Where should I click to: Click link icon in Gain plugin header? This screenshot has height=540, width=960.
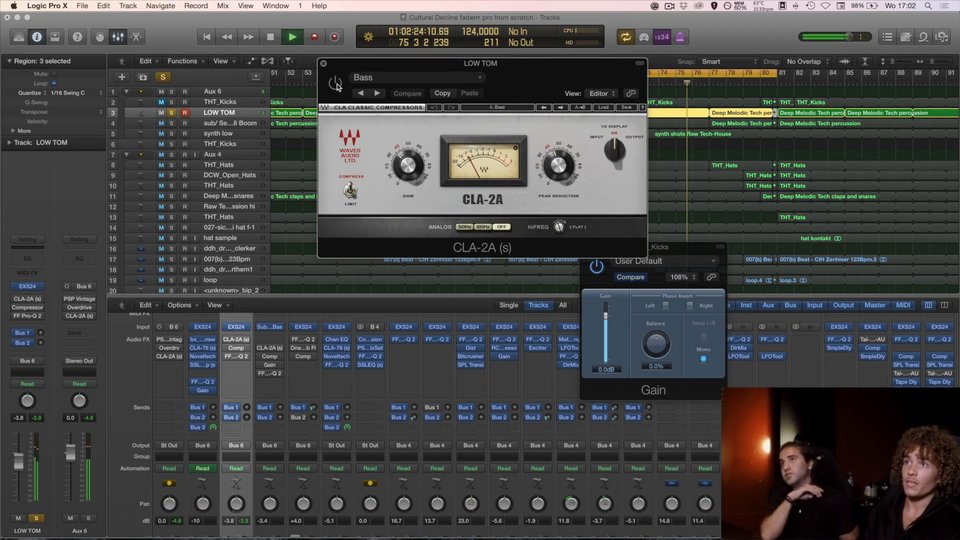[x=711, y=277]
